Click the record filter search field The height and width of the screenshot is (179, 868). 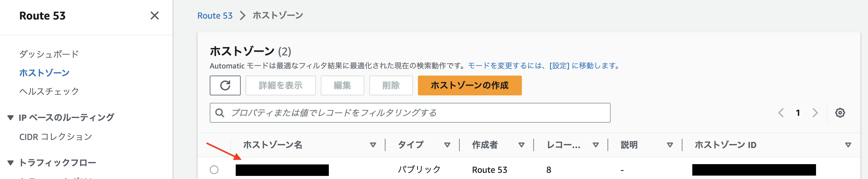(410, 113)
